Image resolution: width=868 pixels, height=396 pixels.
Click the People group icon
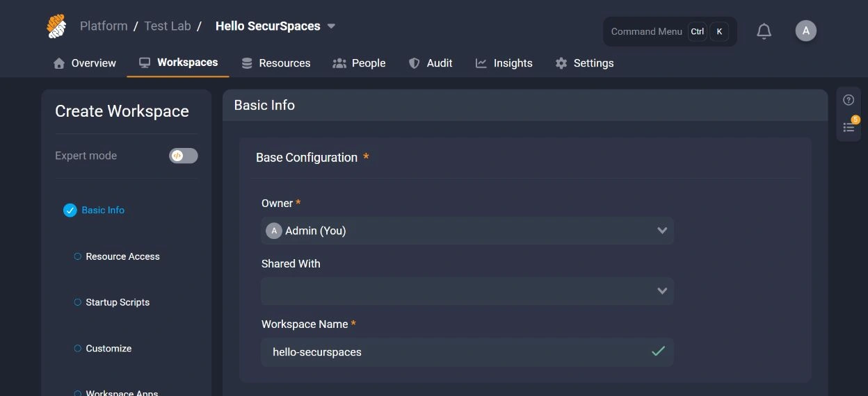339,63
